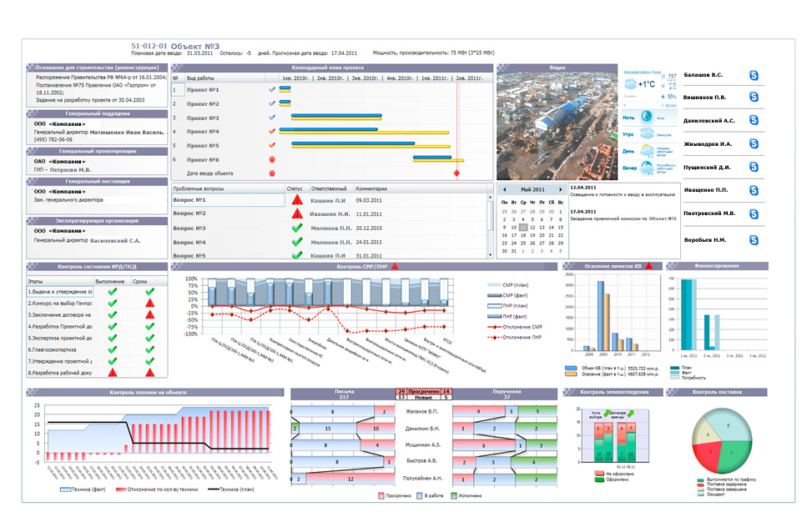The image size is (812, 522).
Task: Click the Просрочено legend color swatch
Action: pos(381,495)
